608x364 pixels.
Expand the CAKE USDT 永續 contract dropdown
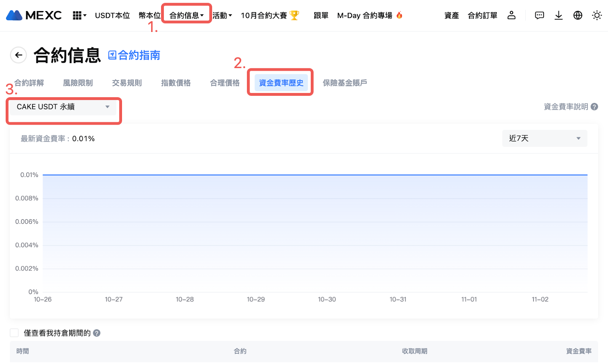[63, 107]
